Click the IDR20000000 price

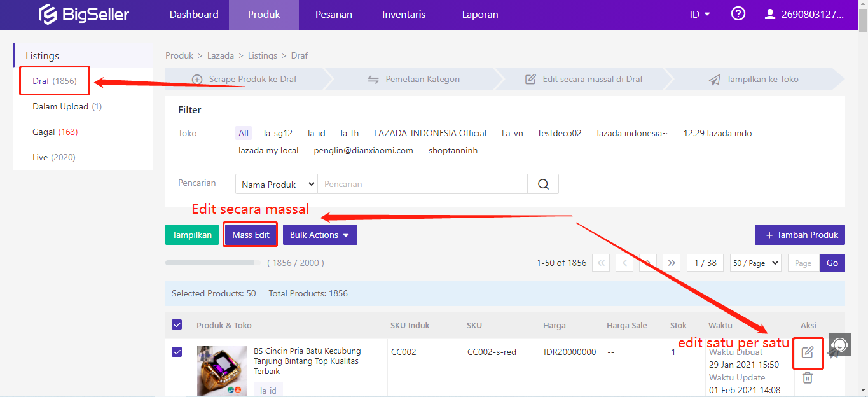(x=570, y=351)
